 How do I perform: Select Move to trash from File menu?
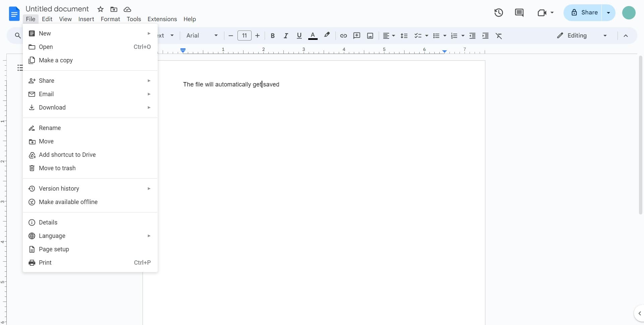coord(57,168)
